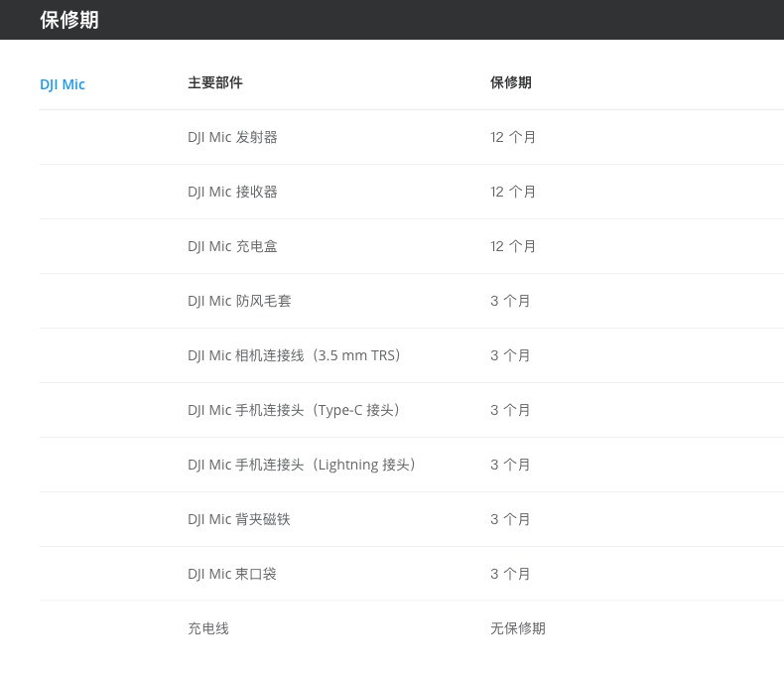Select the 保修期 page header title

click(69, 20)
